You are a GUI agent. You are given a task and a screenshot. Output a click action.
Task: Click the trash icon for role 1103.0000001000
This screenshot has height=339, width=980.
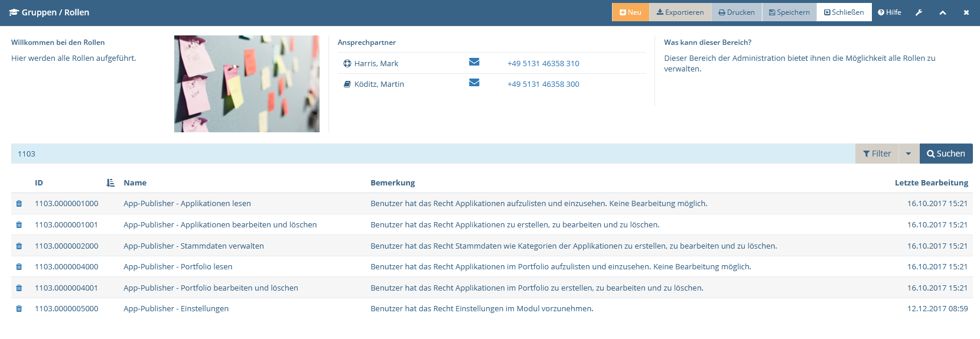(x=19, y=204)
